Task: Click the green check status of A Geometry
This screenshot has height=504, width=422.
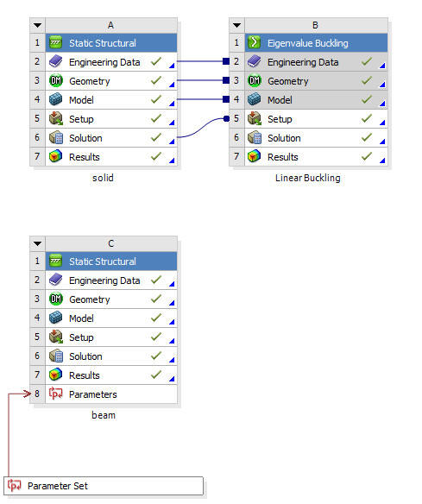Action: click(x=156, y=80)
